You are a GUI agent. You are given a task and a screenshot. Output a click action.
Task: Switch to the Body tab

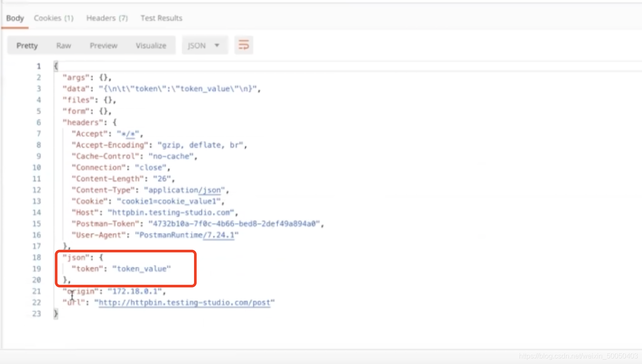click(x=15, y=18)
